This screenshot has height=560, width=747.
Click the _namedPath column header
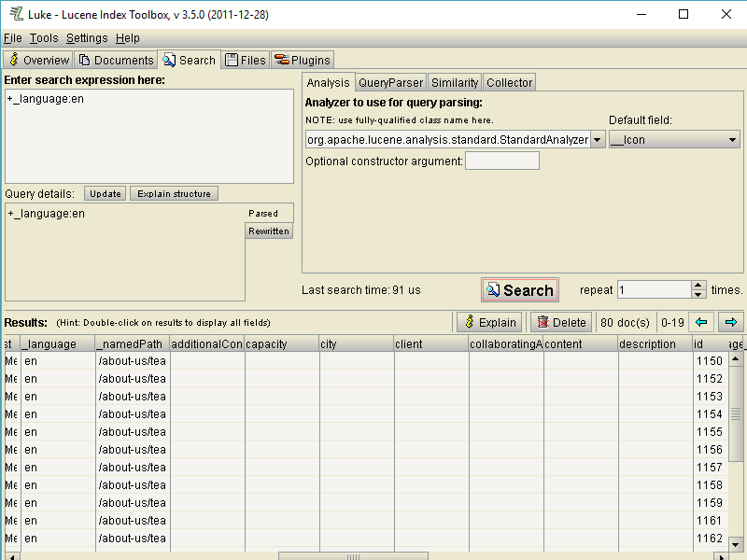point(133,344)
